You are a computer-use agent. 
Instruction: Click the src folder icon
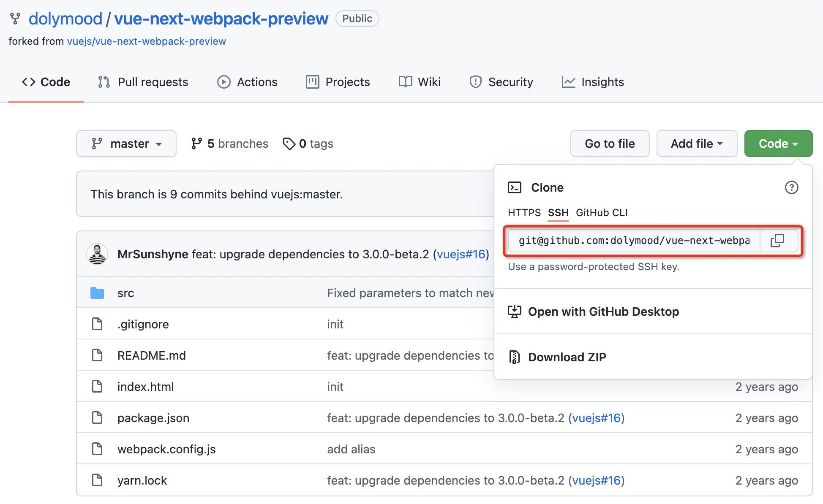click(x=97, y=293)
